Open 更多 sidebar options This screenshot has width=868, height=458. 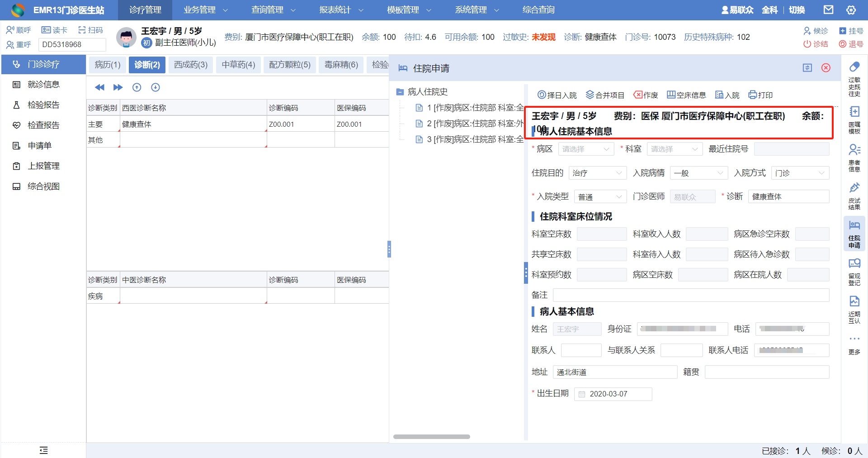tap(854, 345)
